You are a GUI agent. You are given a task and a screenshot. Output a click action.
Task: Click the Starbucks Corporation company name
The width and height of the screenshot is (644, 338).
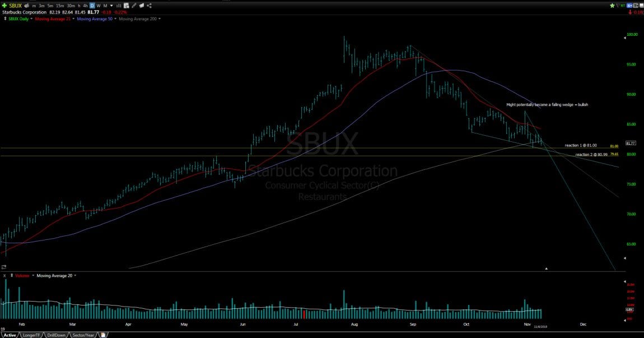coord(25,12)
